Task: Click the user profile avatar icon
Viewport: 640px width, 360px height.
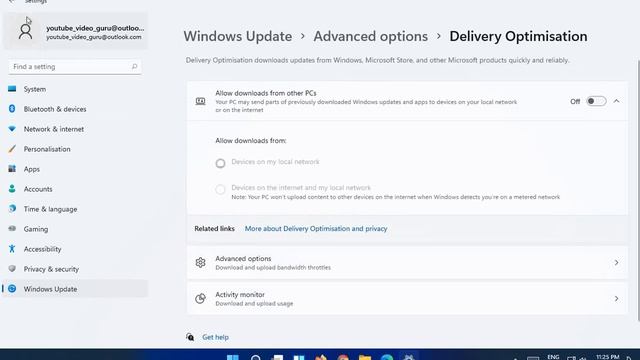Action: (x=25, y=31)
